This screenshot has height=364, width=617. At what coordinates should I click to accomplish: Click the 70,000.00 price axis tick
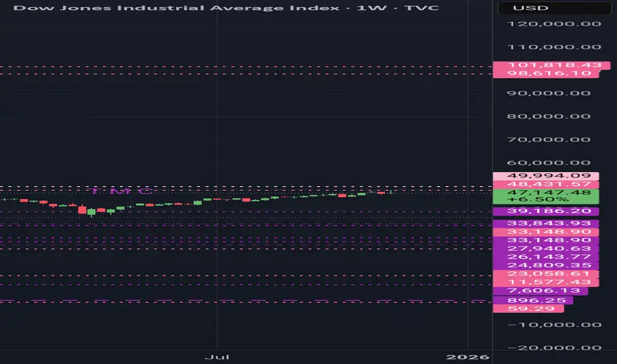(549, 140)
